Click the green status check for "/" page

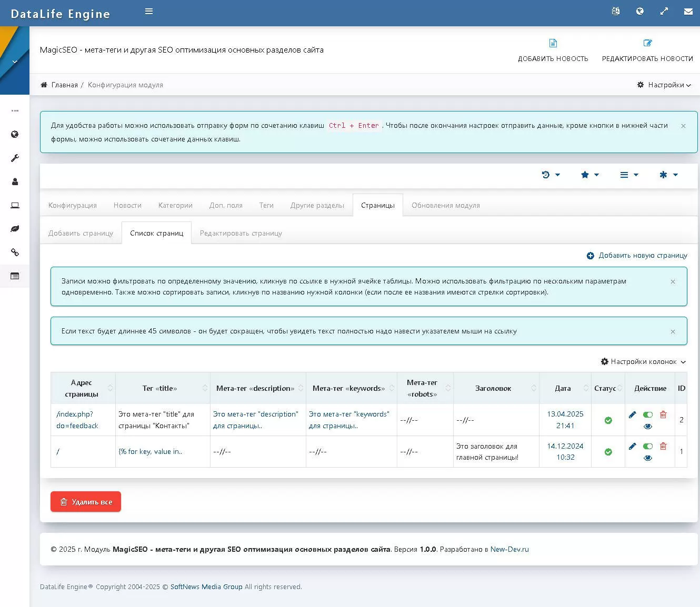pos(608,452)
